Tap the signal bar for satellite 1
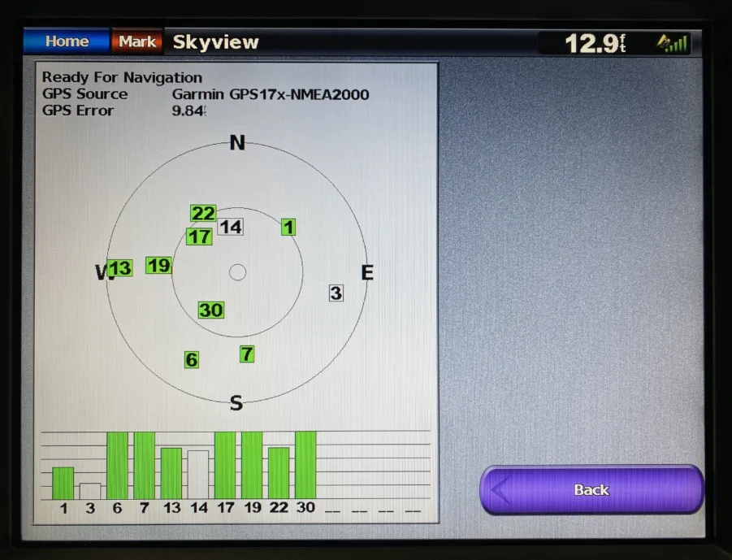This screenshot has width=732, height=560. click(x=63, y=483)
